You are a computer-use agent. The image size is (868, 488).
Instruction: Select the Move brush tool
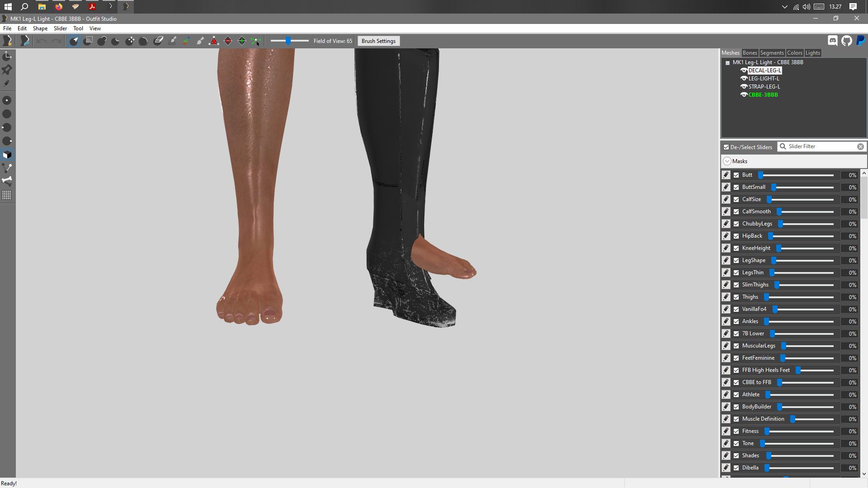click(x=130, y=41)
